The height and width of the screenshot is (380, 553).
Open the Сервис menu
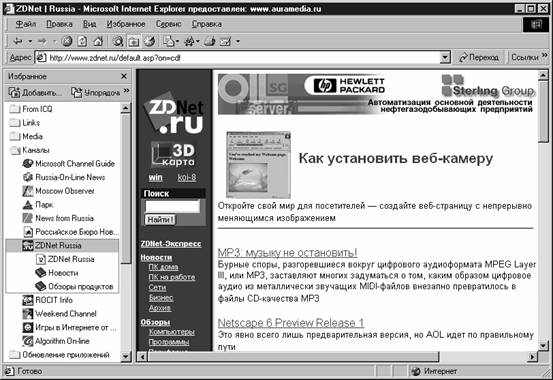click(168, 24)
